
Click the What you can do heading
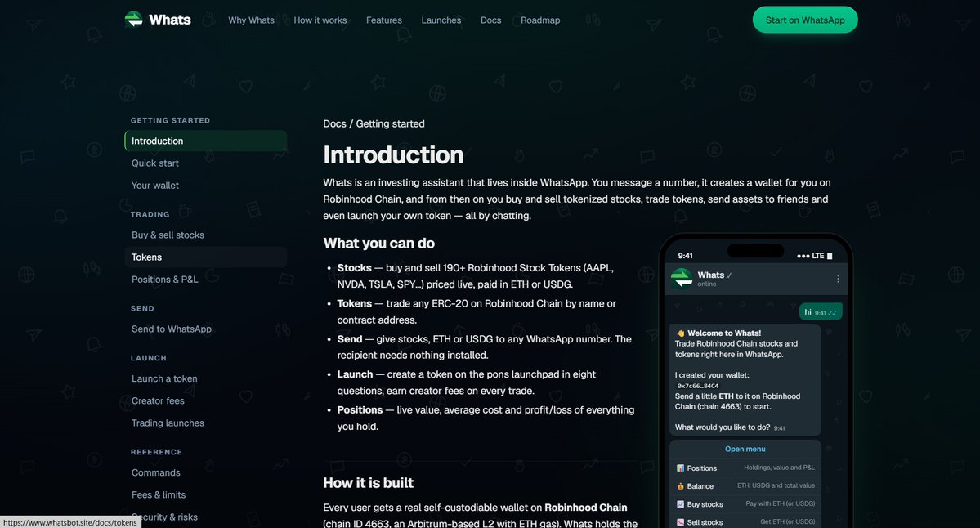pyautogui.click(x=378, y=243)
